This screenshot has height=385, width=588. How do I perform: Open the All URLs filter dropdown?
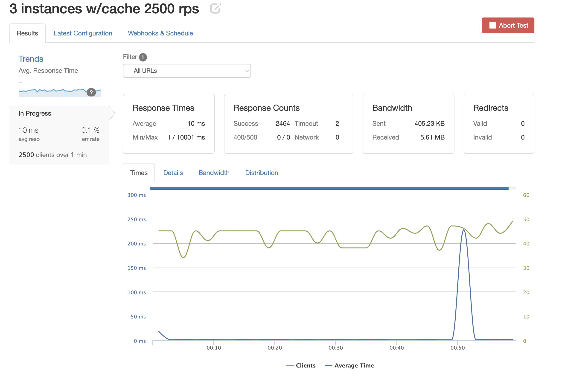click(187, 71)
